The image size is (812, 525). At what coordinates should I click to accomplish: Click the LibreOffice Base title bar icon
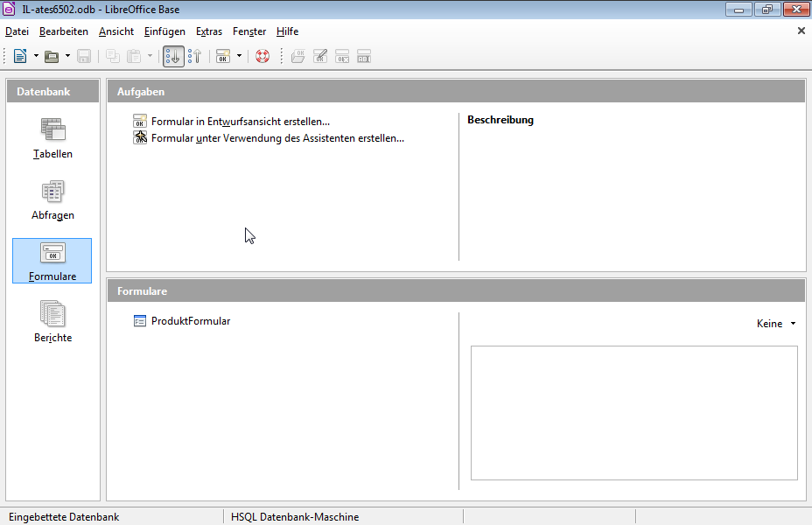[9, 9]
